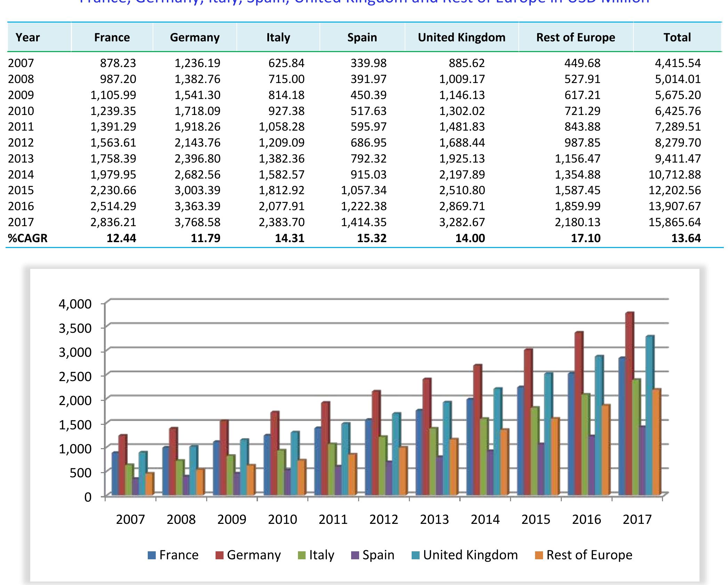Click the Spain legend color swatch

pos(355,555)
